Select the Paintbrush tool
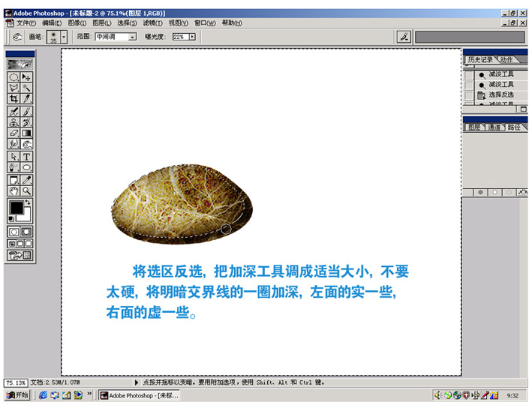This screenshot has width=532, height=411. click(26, 112)
